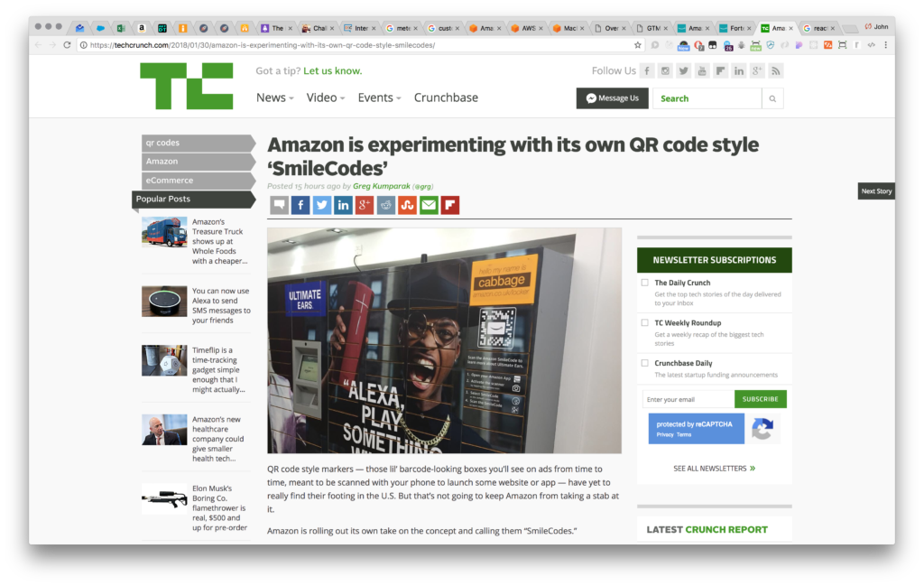This screenshot has height=586, width=924.
Task: Click the Next Story button
Action: coord(876,191)
